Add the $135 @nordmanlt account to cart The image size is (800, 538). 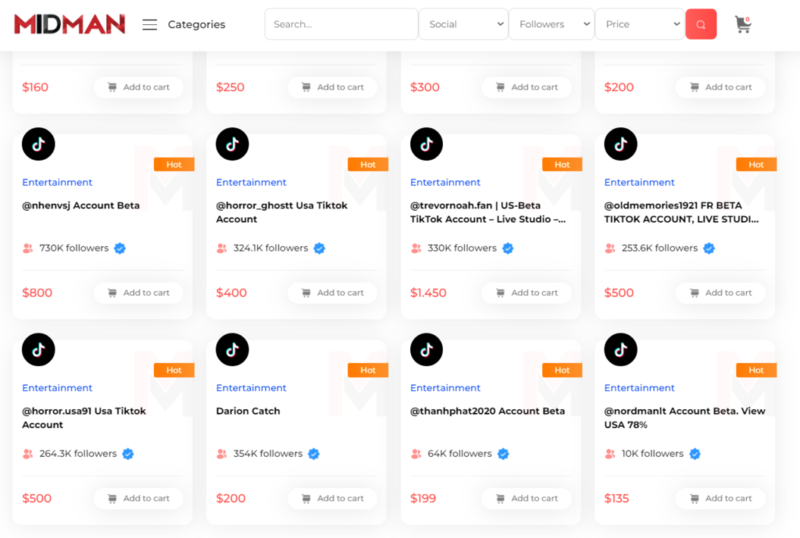[x=719, y=498]
